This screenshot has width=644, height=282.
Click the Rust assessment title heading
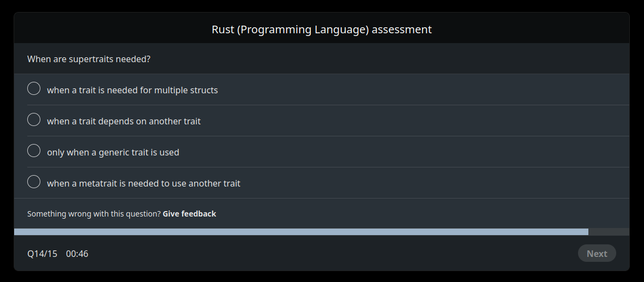pos(322,29)
